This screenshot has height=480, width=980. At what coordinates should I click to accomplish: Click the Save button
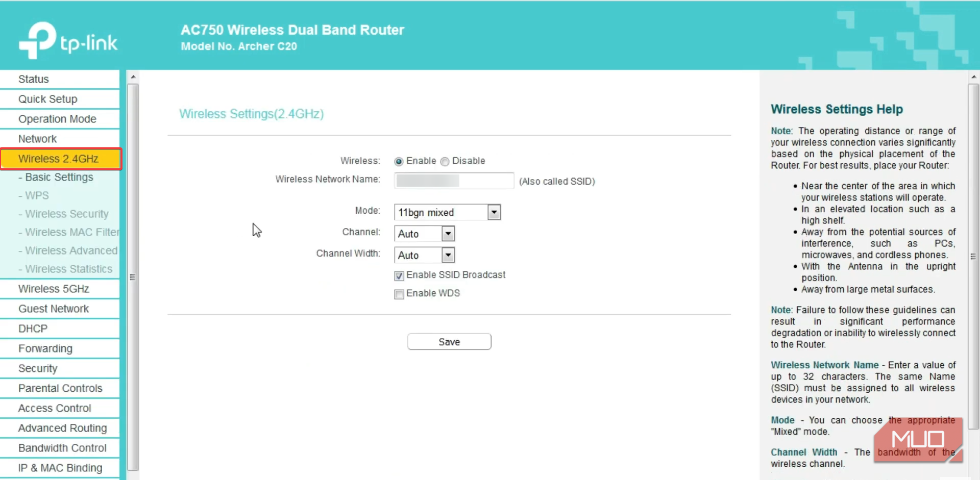click(x=449, y=342)
